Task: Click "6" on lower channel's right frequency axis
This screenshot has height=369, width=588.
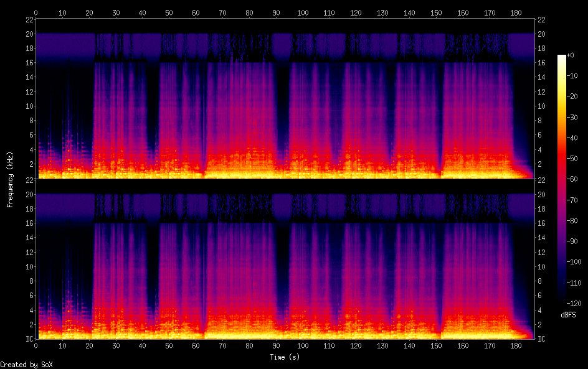Action: pyautogui.click(x=539, y=296)
